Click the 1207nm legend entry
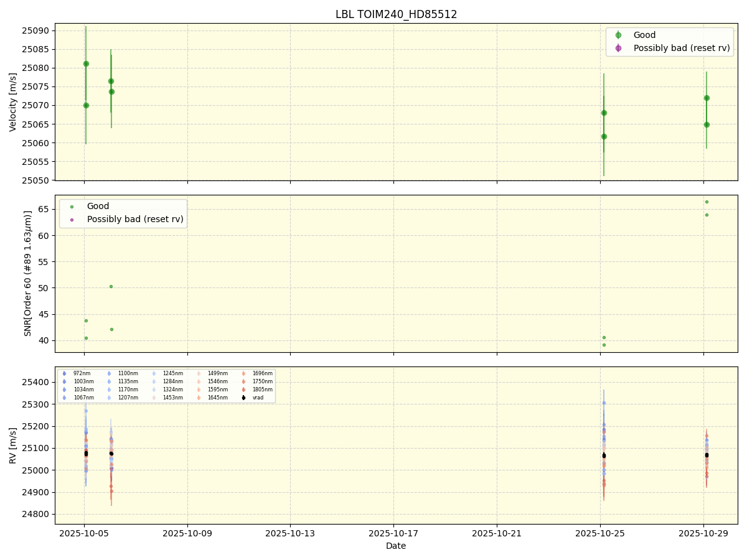 click(122, 398)
